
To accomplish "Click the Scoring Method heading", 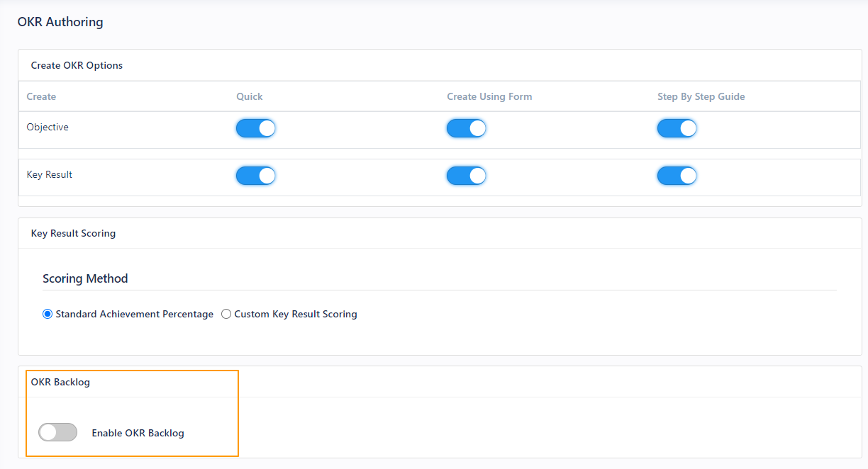I will [x=85, y=278].
